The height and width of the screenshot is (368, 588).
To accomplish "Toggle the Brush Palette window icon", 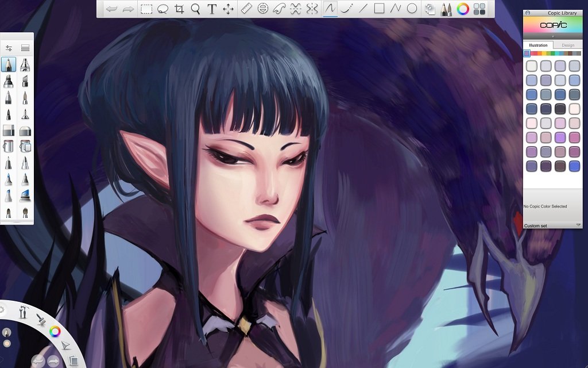I will click(446, 9).
